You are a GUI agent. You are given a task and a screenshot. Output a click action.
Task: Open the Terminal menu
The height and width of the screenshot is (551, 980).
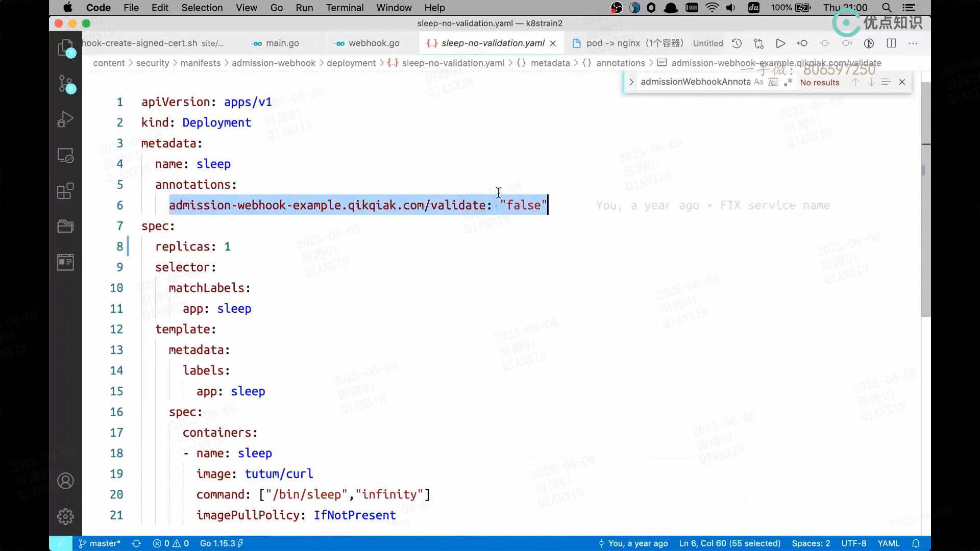[345, 8]
